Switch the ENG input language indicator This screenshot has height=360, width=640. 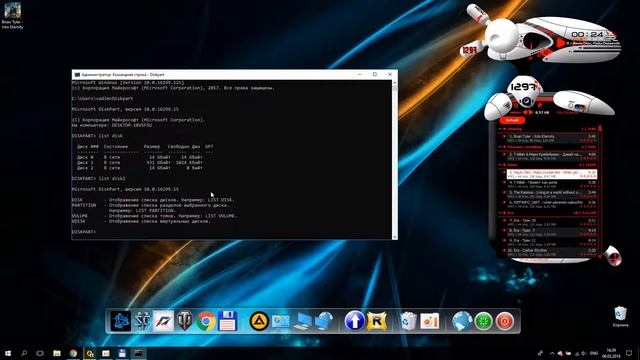pyautogui.click(x=594, y=353)
